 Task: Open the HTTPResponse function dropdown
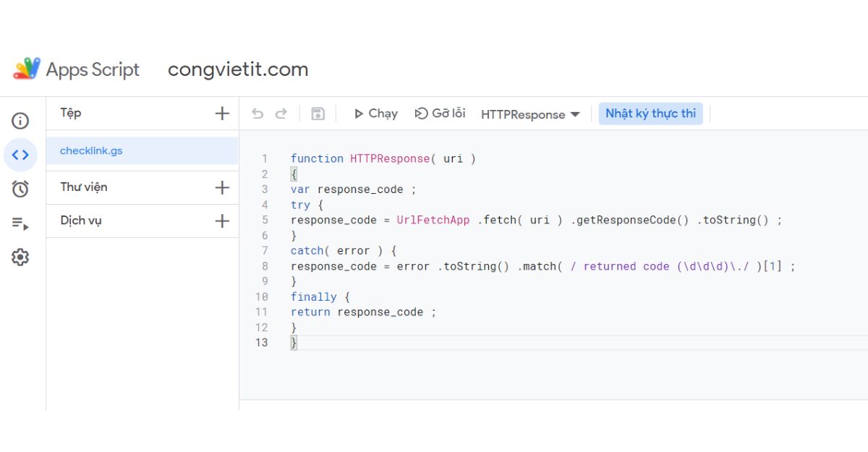530,114
